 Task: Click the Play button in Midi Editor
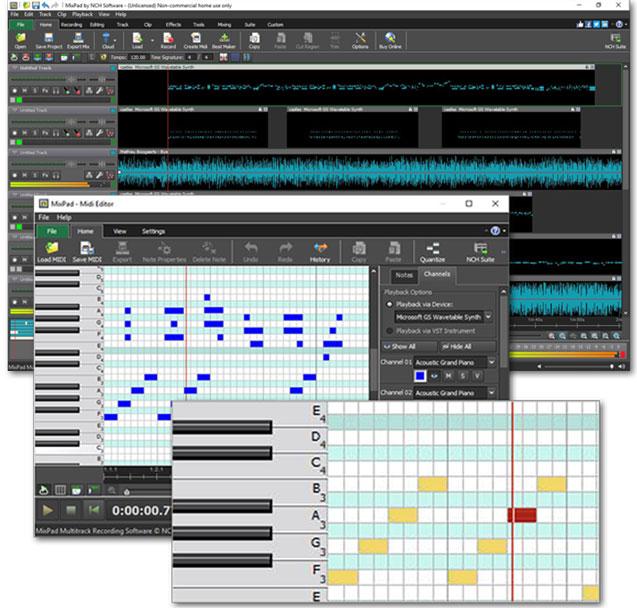pyautogui.click(x=48, y=510)
